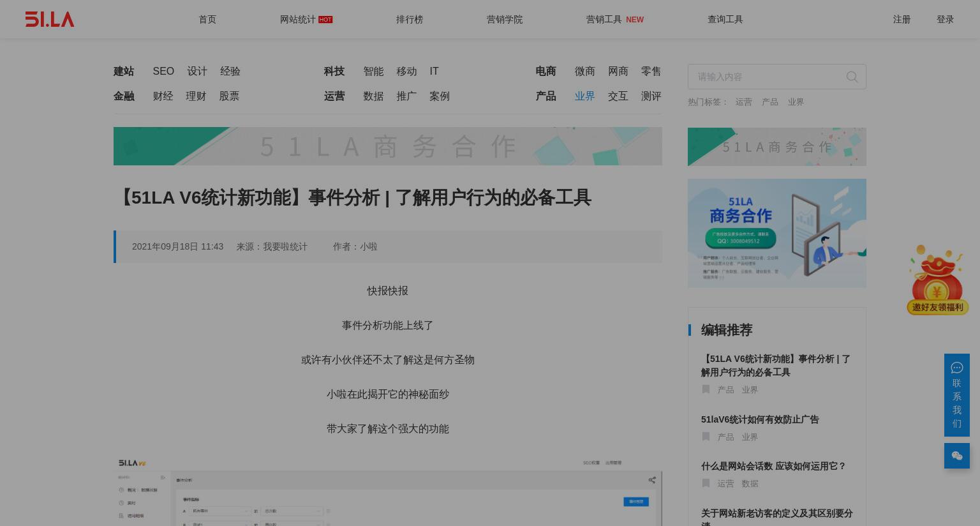
Task: Click embedded 事件分析 screenshot image
Action: pyautogui.click(x=388, y=492)
